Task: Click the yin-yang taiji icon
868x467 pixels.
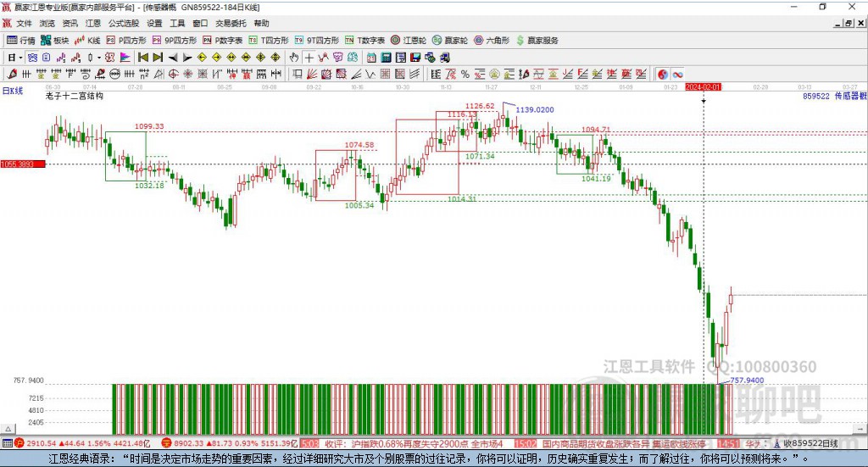Action: (x=663, y=74)
